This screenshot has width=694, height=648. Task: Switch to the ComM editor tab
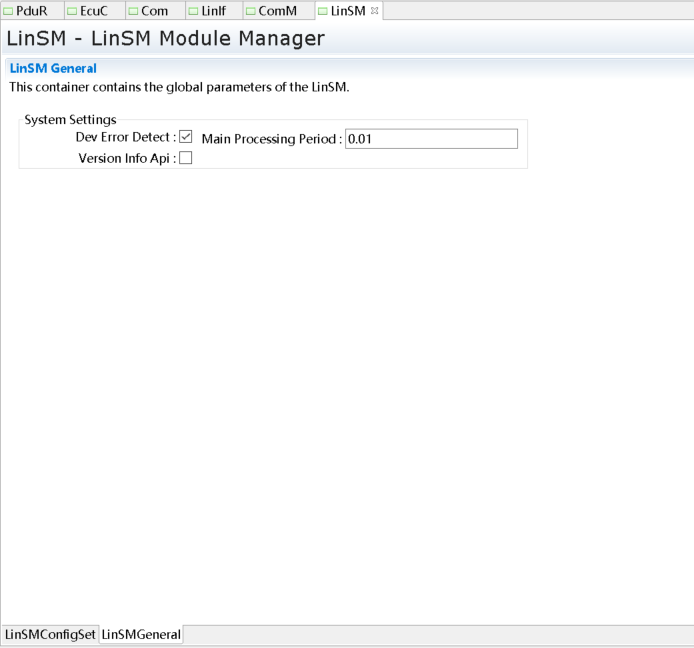pos(277,11)
